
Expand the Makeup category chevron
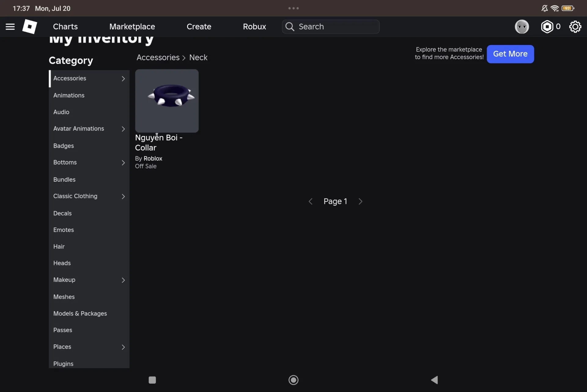tap(123, 280)
